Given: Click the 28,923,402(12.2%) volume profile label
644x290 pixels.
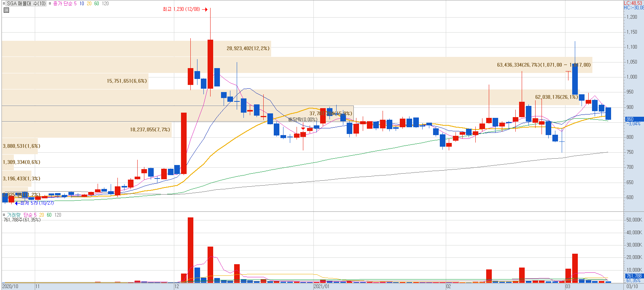Looking at the screenshot, I should point(248,48).
